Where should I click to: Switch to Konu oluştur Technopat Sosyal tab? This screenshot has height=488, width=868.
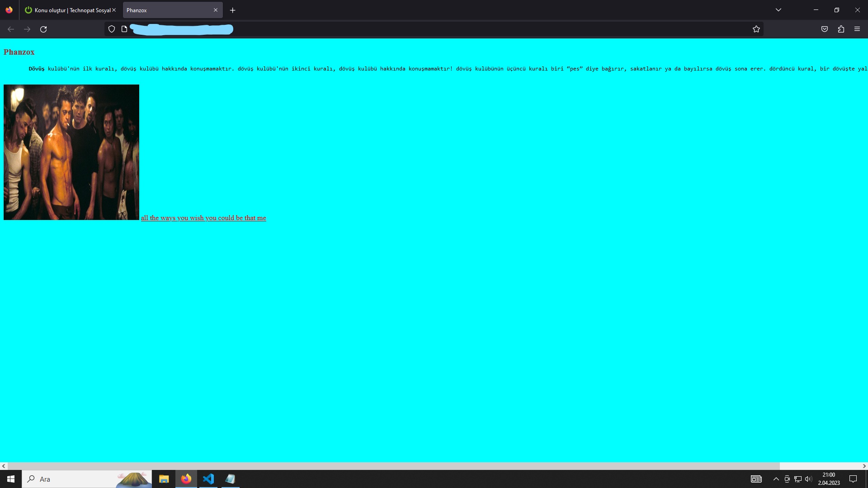pos(68,10)
